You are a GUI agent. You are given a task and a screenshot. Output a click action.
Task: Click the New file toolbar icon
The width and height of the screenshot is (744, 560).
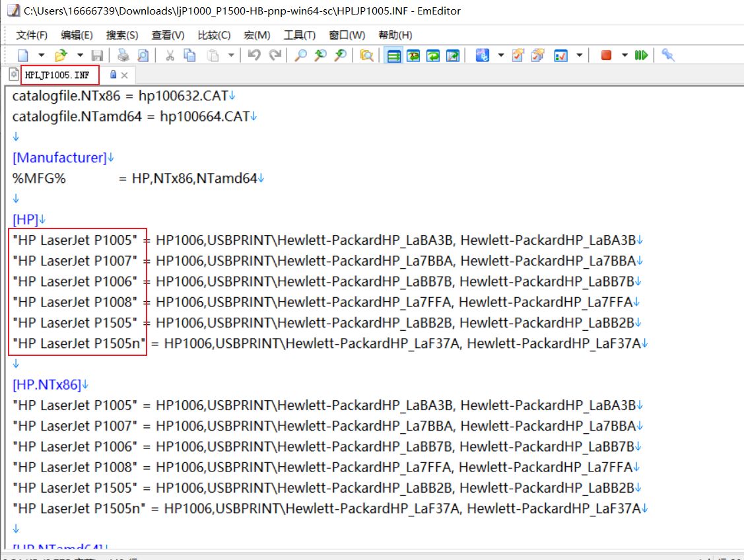coord(23,55)
